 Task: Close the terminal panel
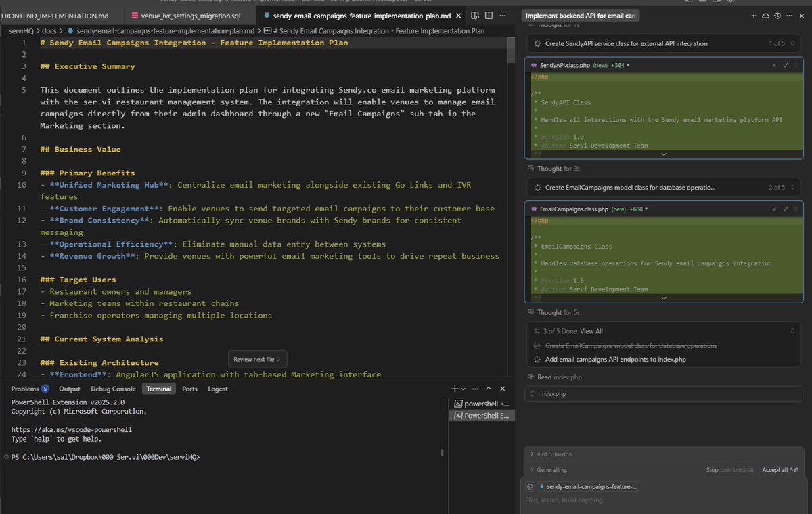coord(502,389)
